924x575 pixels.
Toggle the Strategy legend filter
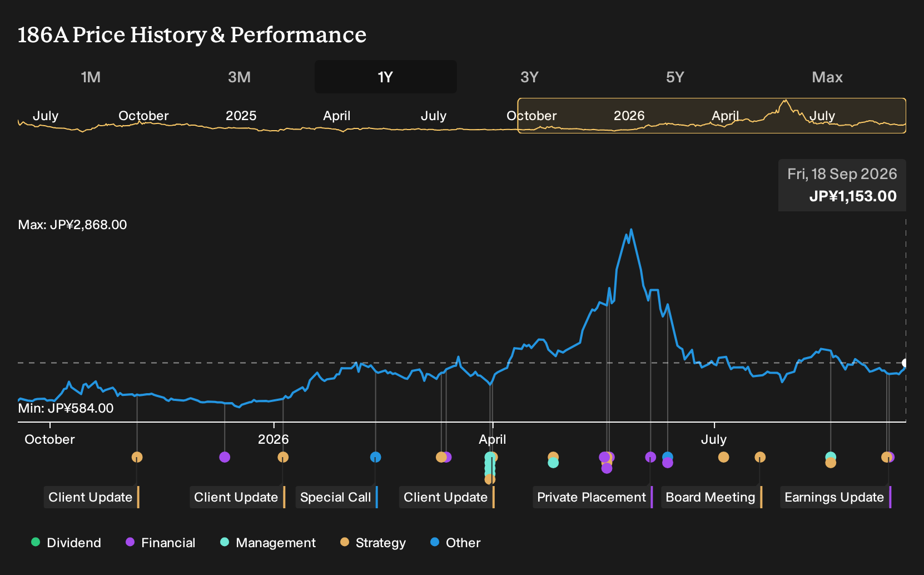373,543
